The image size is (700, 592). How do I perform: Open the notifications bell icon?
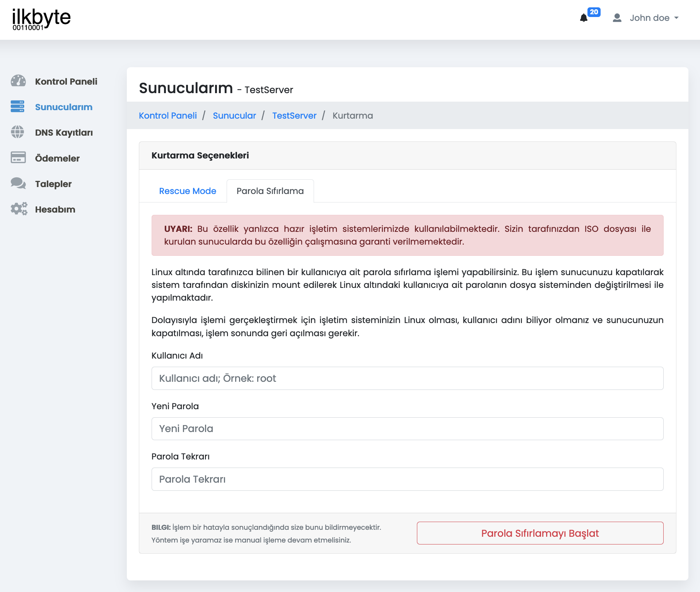(584, 18)
